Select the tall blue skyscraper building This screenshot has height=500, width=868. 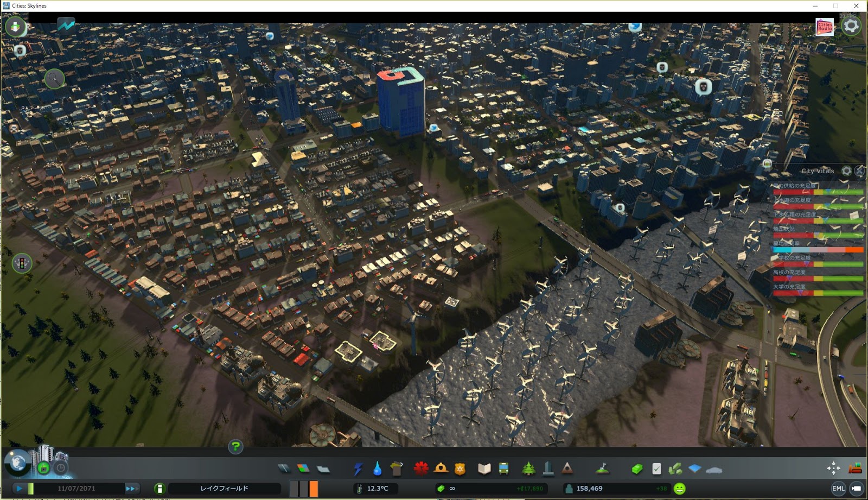[400, 102]
